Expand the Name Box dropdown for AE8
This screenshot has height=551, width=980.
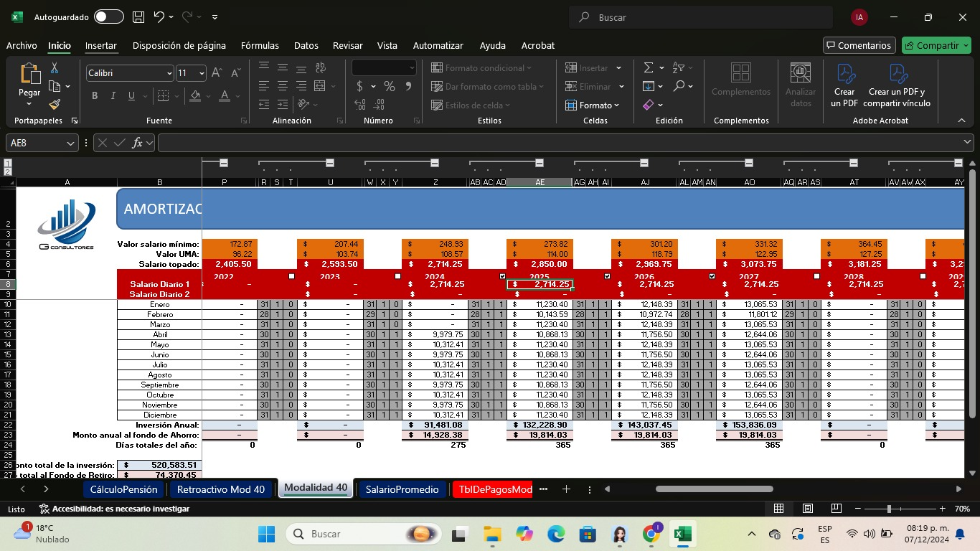pyautogui.click(x=70, y=143)
